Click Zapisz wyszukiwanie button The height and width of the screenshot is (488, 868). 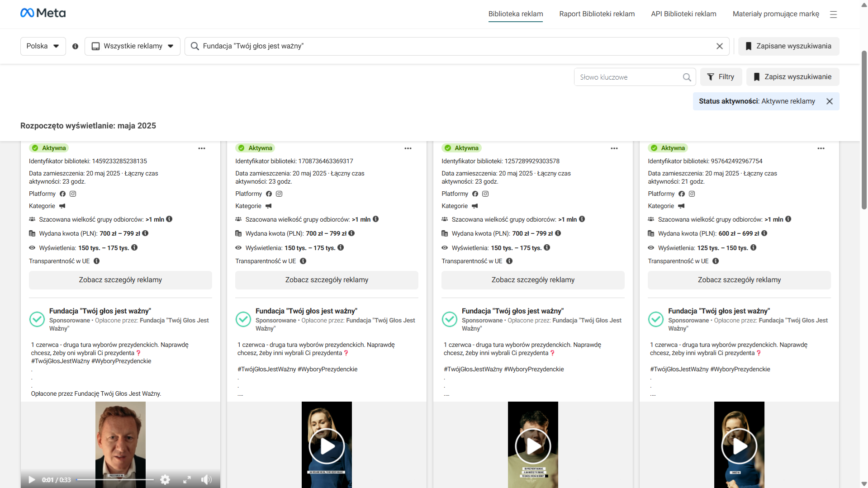click(793, 77)
